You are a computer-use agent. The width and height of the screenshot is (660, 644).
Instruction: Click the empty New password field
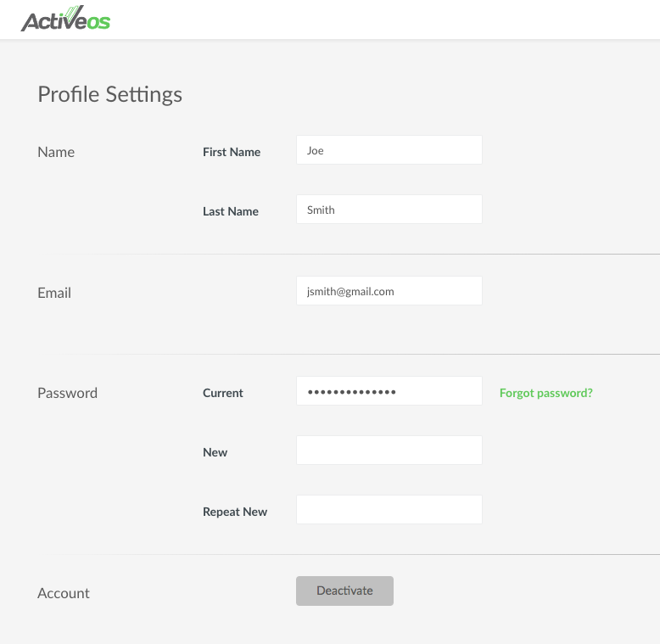389,451
